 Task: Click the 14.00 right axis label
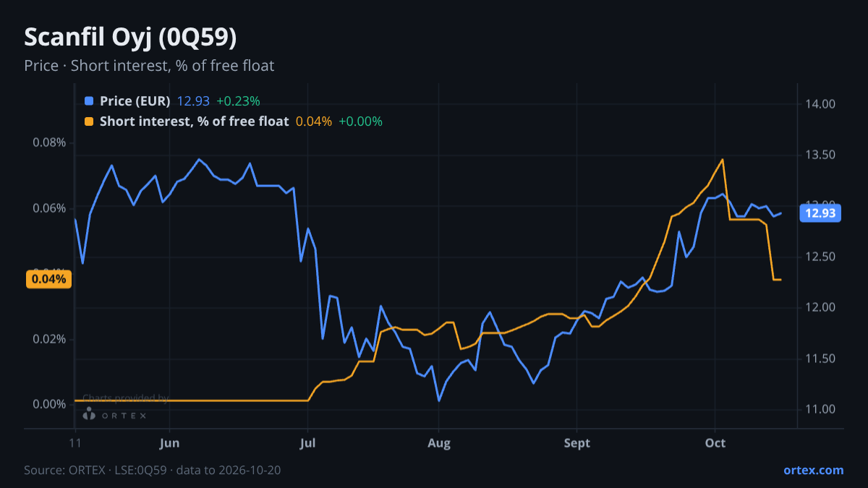pos(820,104)
